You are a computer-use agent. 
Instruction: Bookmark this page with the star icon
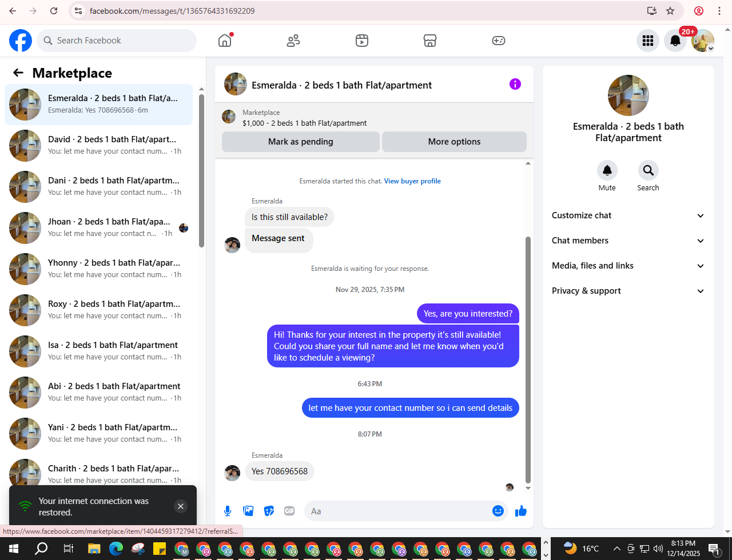[x=670, y=11]
